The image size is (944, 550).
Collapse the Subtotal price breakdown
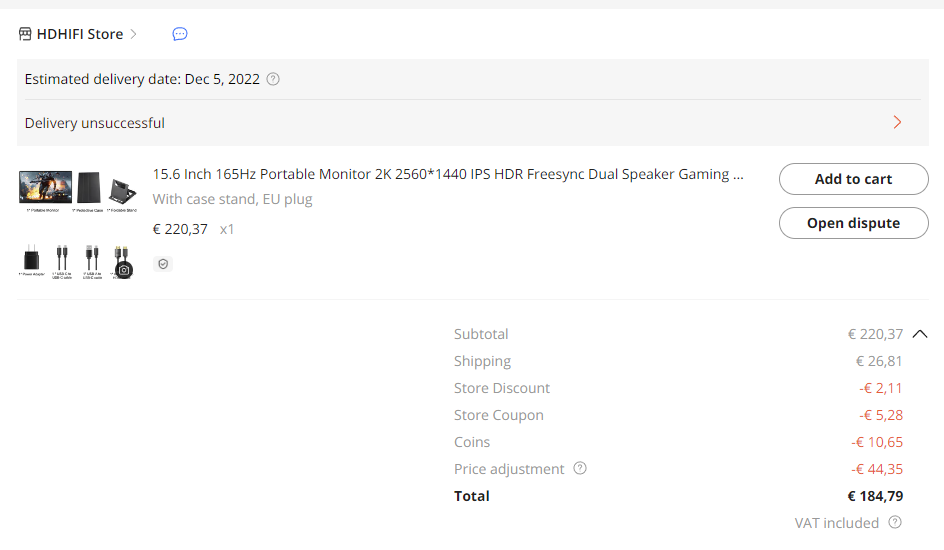pos(919,334)
